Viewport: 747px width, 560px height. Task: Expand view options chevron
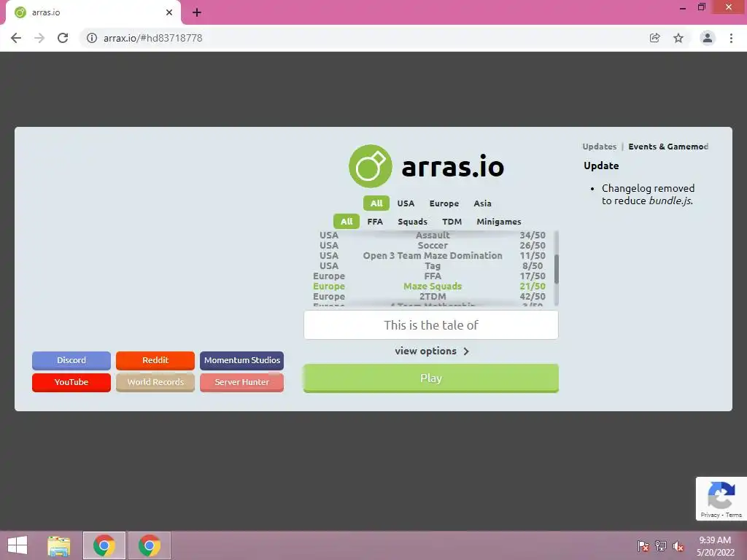coord(466,351)
